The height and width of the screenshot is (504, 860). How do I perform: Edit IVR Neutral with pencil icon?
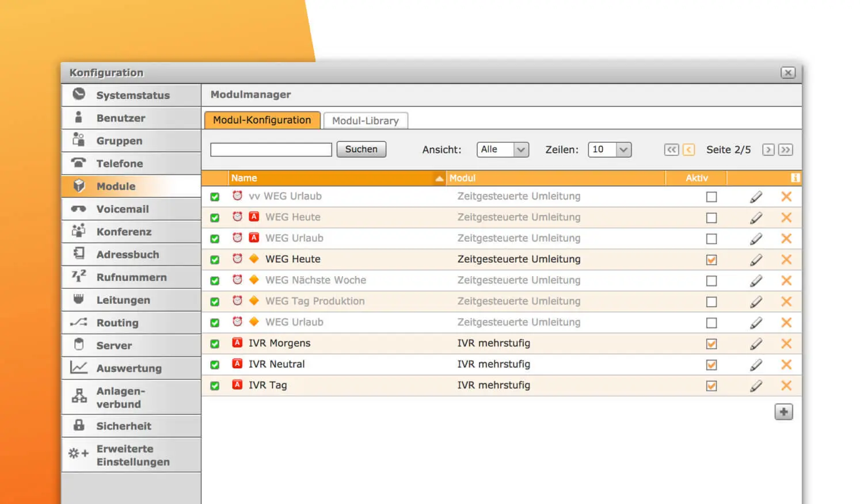point(756,365)
